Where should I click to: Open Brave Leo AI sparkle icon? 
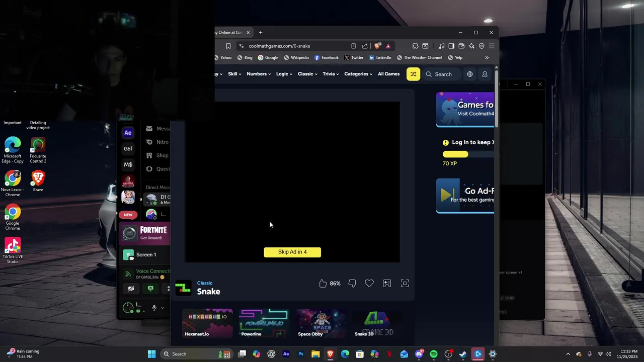coord(471,46)
